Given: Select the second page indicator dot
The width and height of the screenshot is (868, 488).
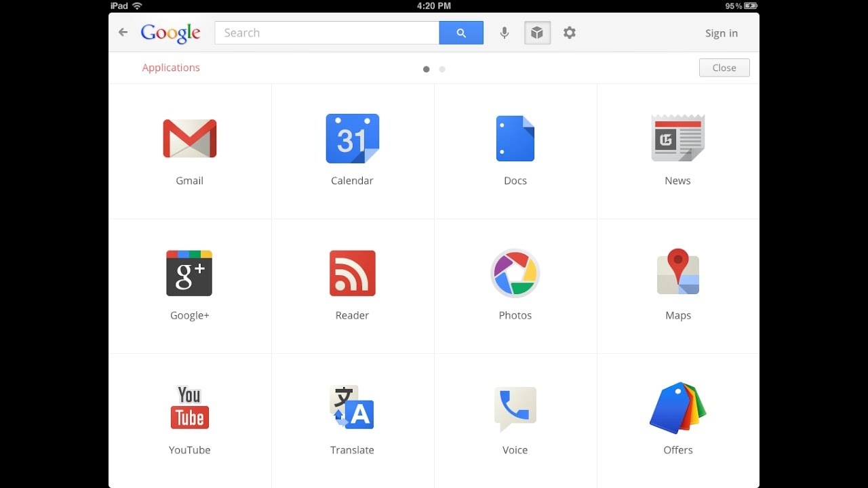Looking at the screenshot, I should coord(442,69).
